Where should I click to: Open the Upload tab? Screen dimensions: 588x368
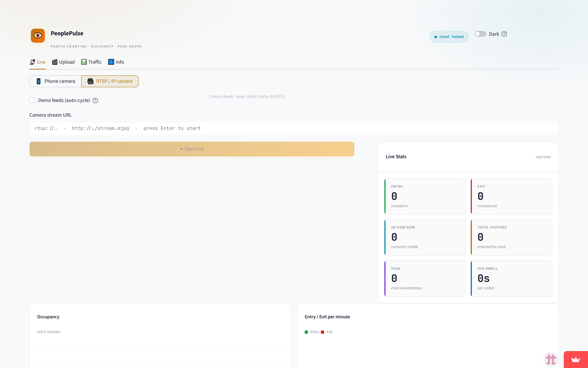point(63,62)
